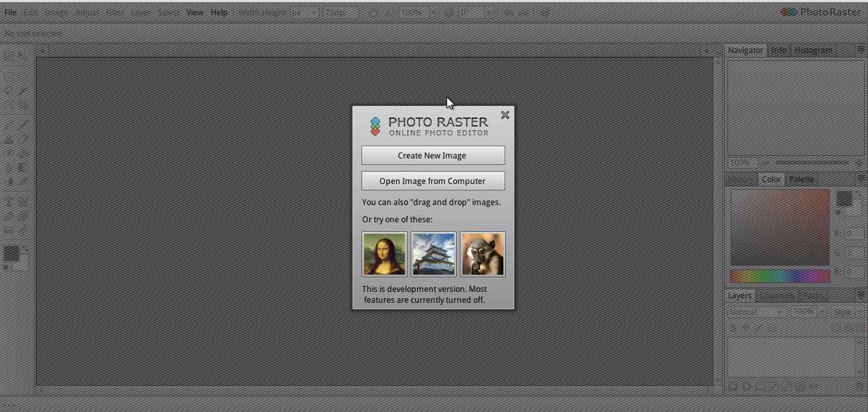Switch to the Navigator tab
Viewport: 868px width, 412px height.
click(745, 50)
